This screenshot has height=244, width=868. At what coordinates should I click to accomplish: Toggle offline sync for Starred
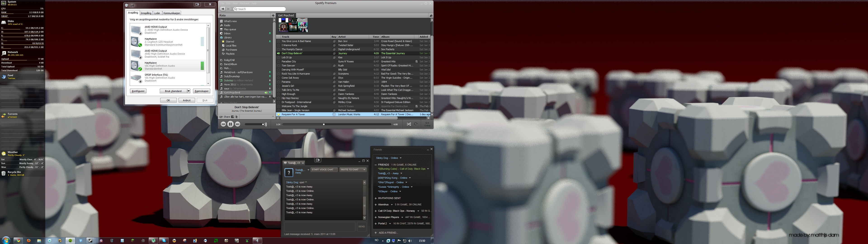tap(270, 41)
